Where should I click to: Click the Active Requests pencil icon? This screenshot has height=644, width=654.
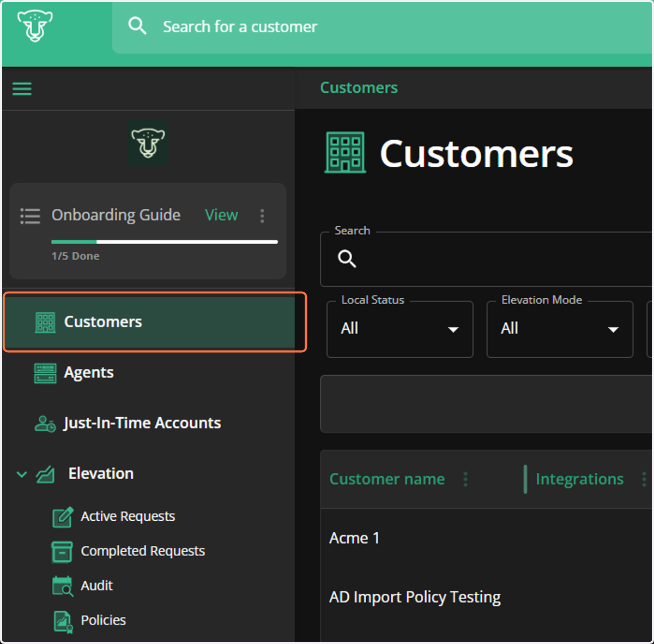(63, 516)
